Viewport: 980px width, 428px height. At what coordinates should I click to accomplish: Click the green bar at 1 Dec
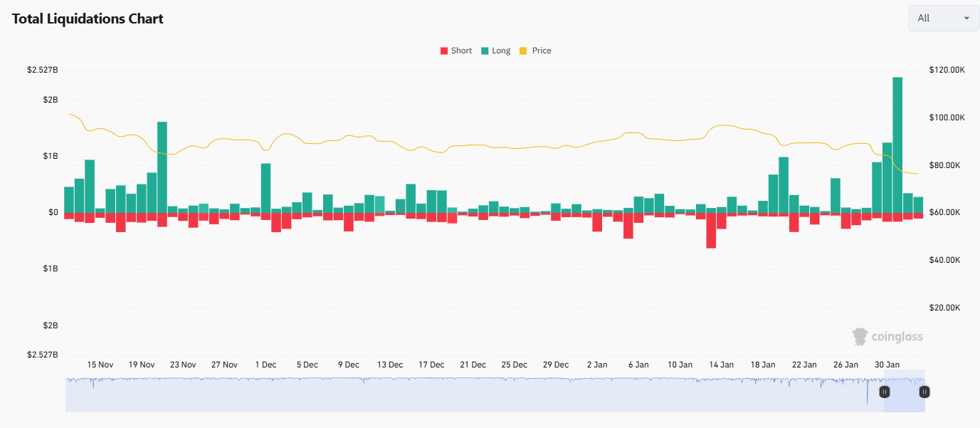pyautogui.click(x=265, y=188)
